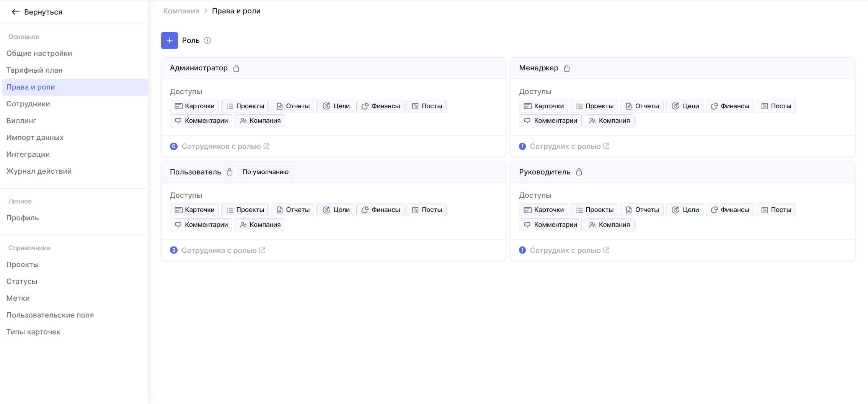Click the info icon next to Роль
Image resolution: width=868 pixels, height=404 pixels.
207,41
